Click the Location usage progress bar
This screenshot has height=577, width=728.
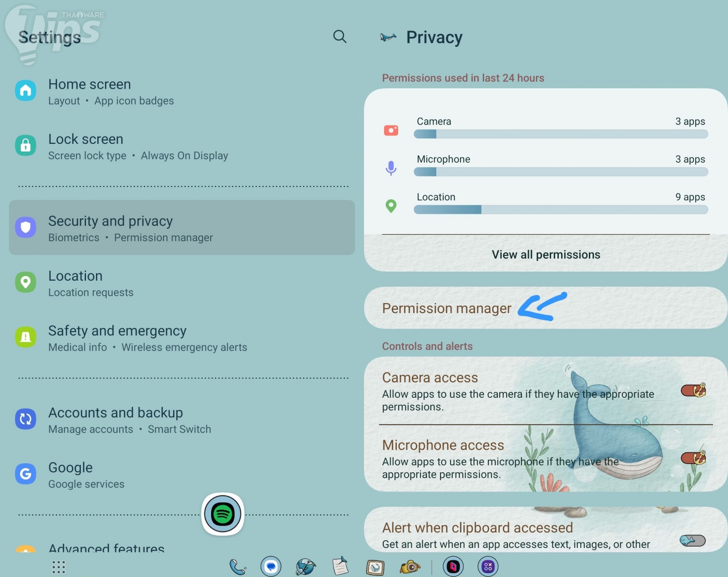tap(561, 209)
